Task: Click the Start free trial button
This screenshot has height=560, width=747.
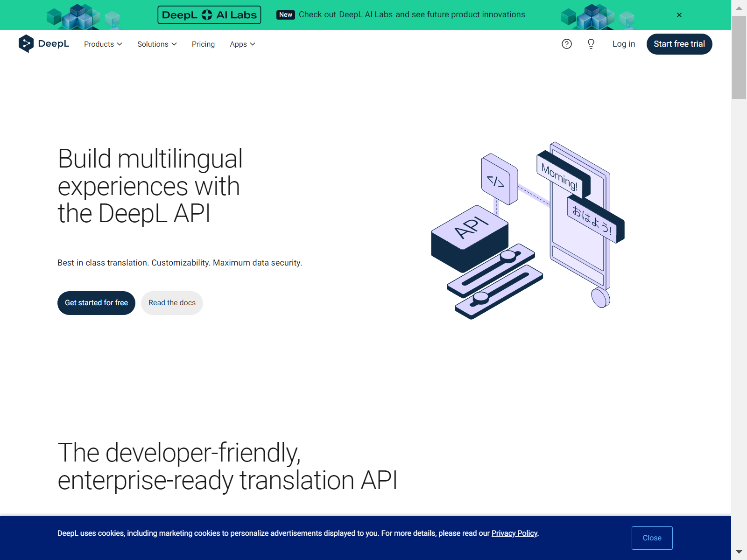Action: (679, 44)
